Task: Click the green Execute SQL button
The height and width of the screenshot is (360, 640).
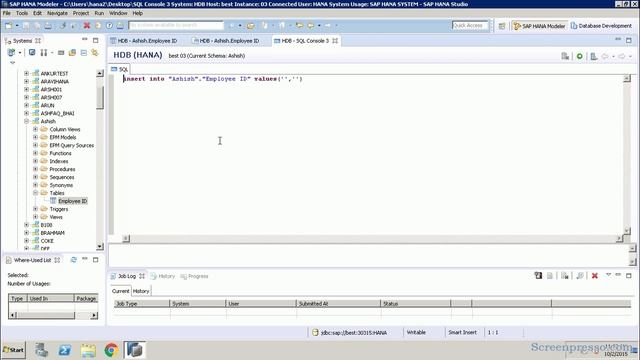Action: pyautogui.click(x=579, y=56)
